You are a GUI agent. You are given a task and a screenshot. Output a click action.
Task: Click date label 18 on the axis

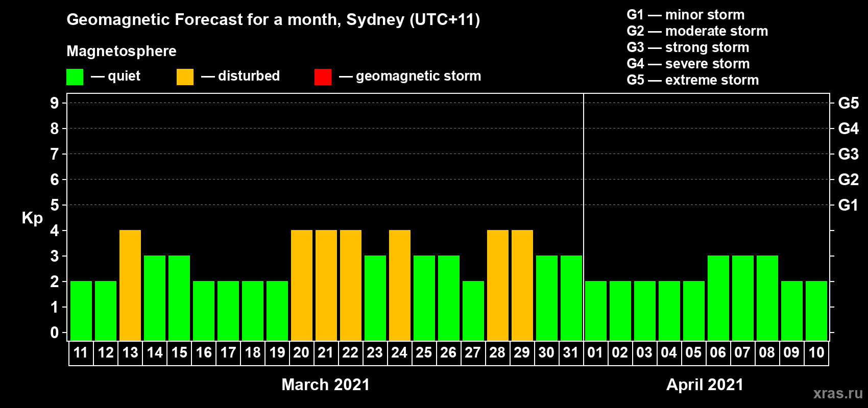point(253,352)
